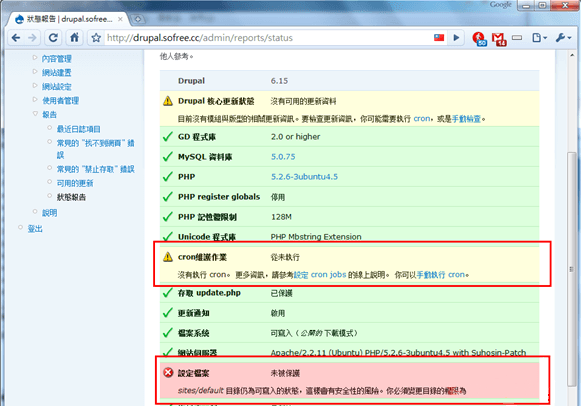Go back with the browser back arrow
The image size is (581, 406).
pyautogui.click(x=16, y=38)
